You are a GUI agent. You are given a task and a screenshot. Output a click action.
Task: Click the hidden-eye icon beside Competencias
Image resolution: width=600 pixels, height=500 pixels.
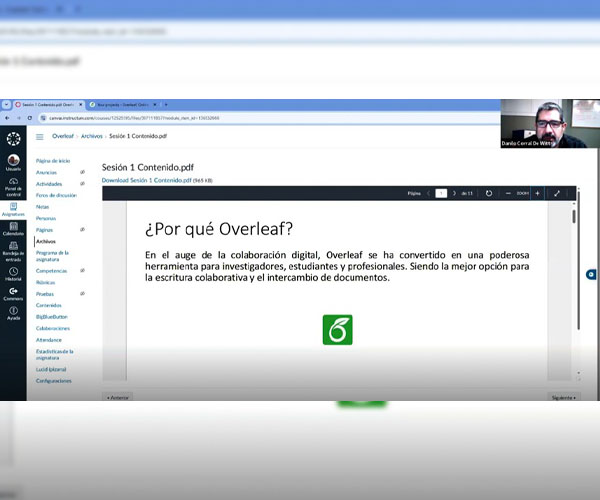click(82, 270)
